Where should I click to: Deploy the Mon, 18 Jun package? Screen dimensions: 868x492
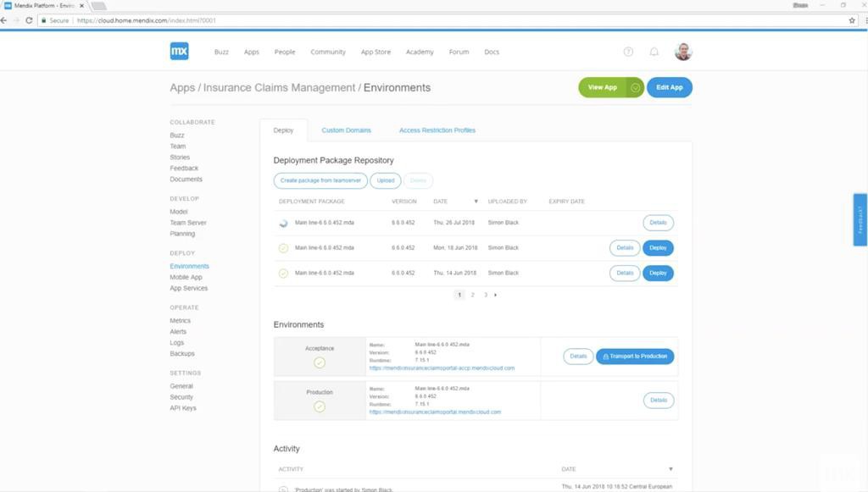[658, 248]
